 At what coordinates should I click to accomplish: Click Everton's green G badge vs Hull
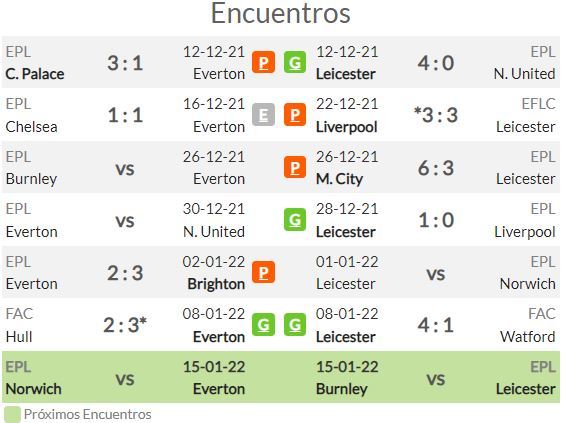tap(263, 325)
